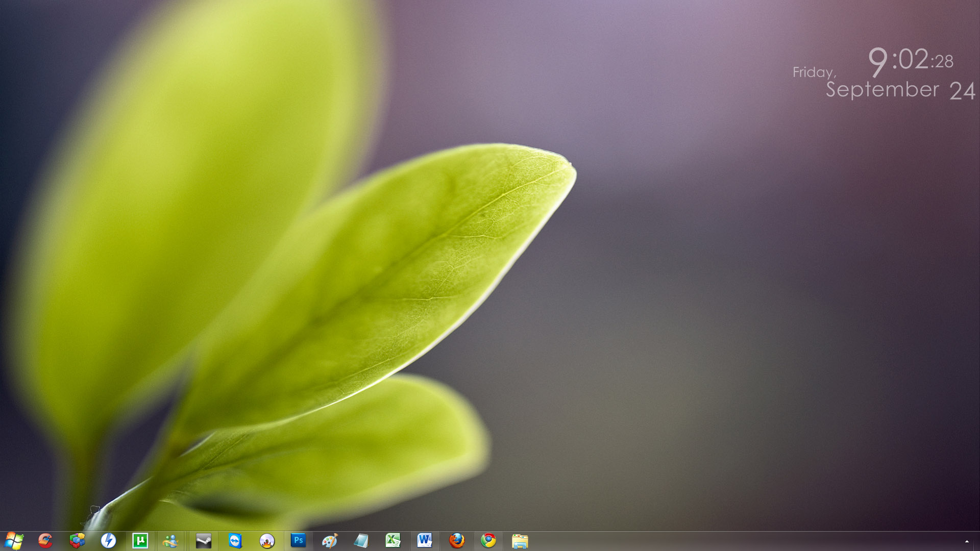
Task: Open the uTorrent taskbar icon
Action: coord(140,540)
